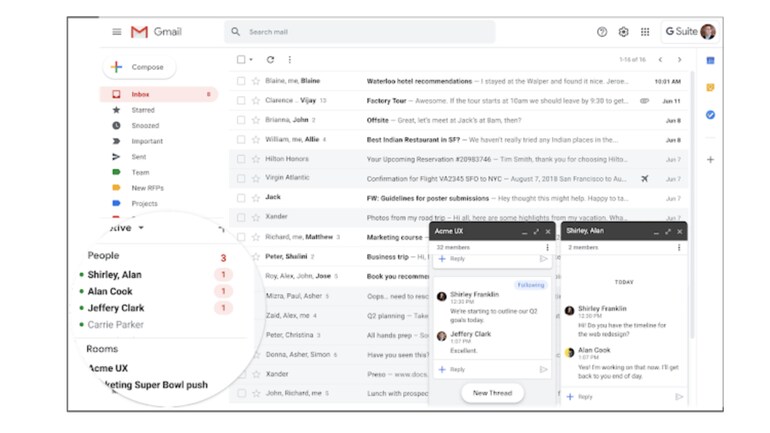This screenshot has width=770, height=433.
Task: Click the Search mail field
Action: point(360,32)
